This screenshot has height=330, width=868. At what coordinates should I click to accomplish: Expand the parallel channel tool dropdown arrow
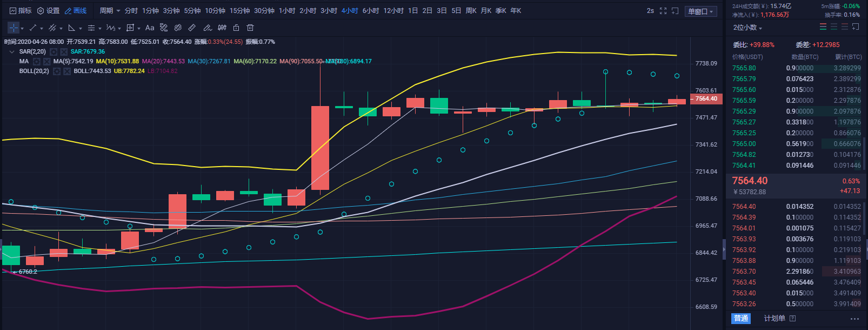click(61, 28)
